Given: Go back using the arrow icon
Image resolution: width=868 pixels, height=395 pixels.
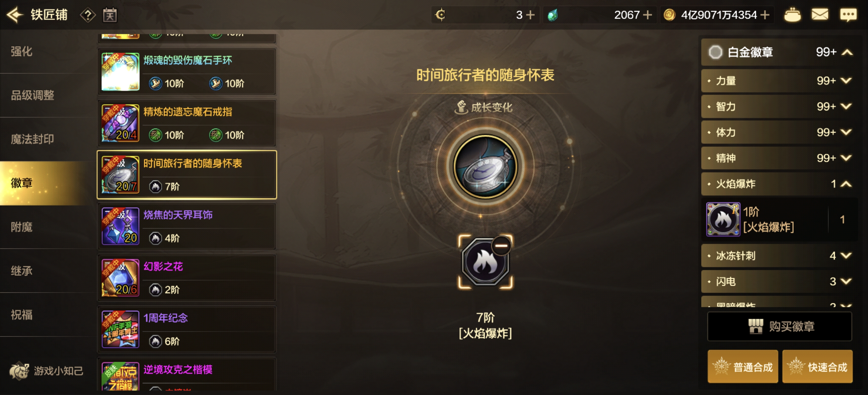Looking at the screenshot, I should (15, 15).
